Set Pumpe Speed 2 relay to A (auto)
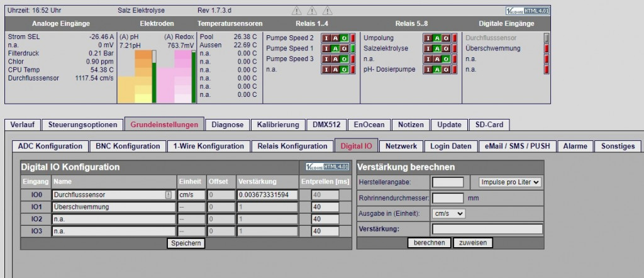Screen dimensions: 644x278 pyautogui.click(x=335, y=38)
